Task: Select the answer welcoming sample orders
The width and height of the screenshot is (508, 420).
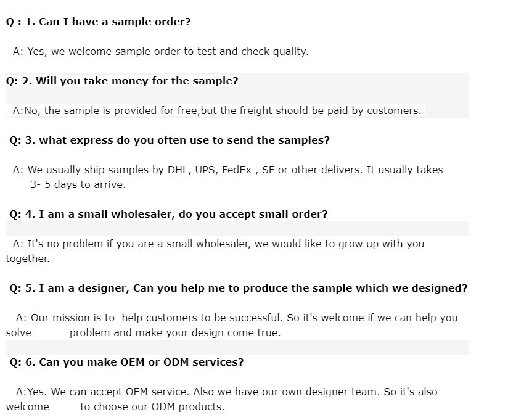Action: 161,52
